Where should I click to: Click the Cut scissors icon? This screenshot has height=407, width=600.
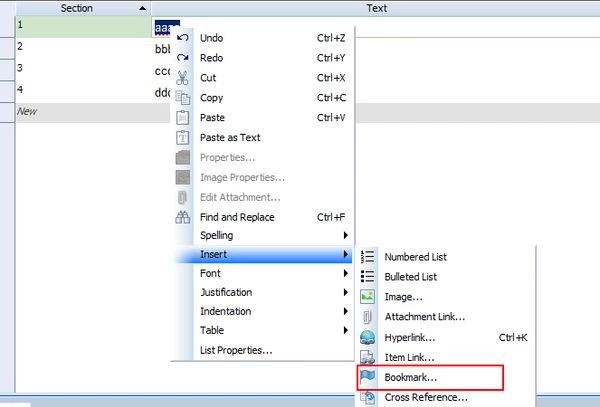[183, 78]
